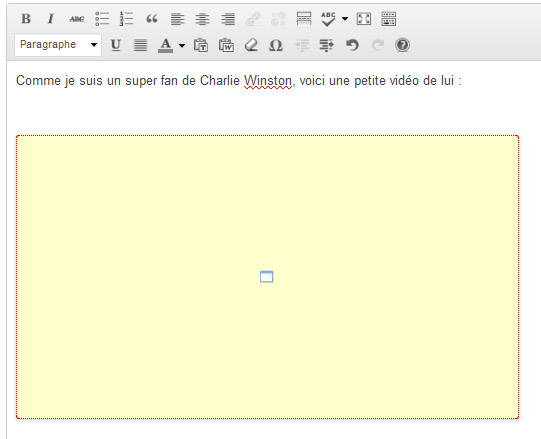
Task: Click the unlink icon
Action: click(x=278, y=19)
